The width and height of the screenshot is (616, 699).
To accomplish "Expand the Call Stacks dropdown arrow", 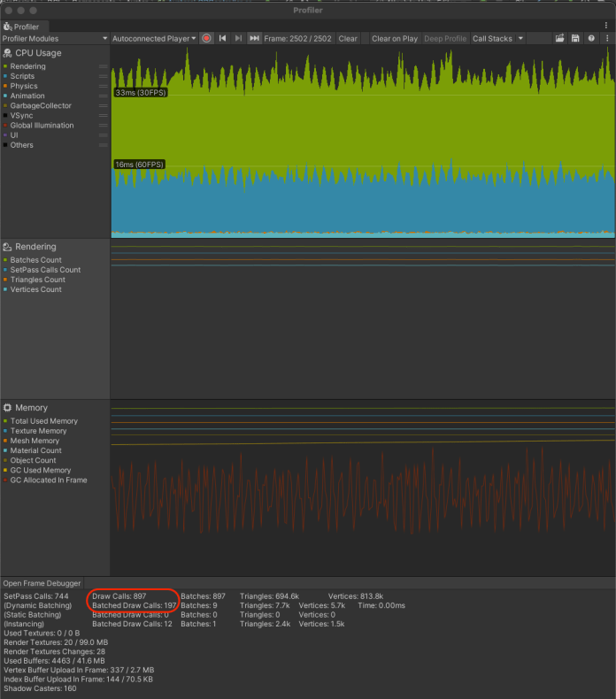I will coord(520,39).
